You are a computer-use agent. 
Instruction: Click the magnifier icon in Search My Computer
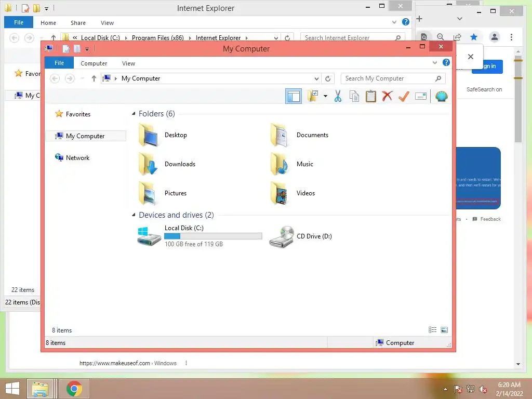tap(438, 78)
